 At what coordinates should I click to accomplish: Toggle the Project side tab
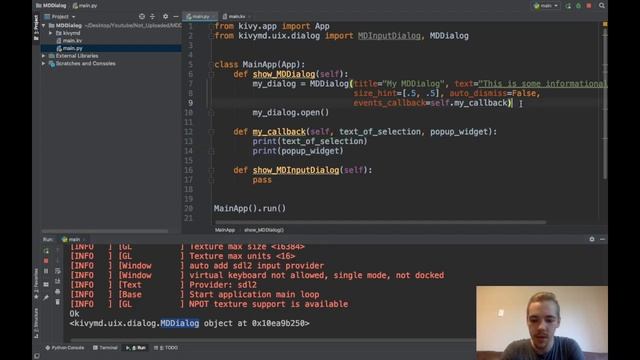coord(36,27)
